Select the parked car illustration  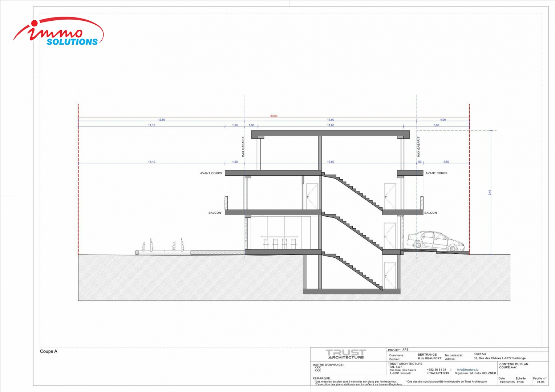click(x=435, y=241)
